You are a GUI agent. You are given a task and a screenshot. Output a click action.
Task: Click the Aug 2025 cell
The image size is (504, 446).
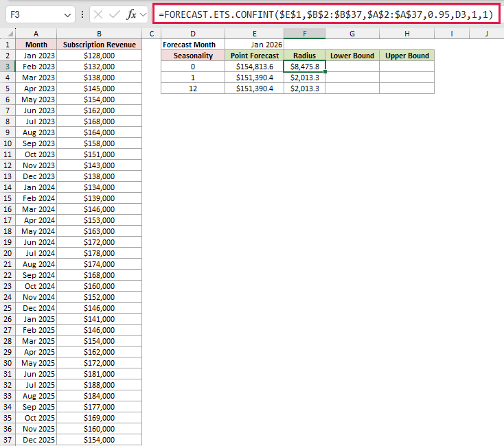point(36,396)
